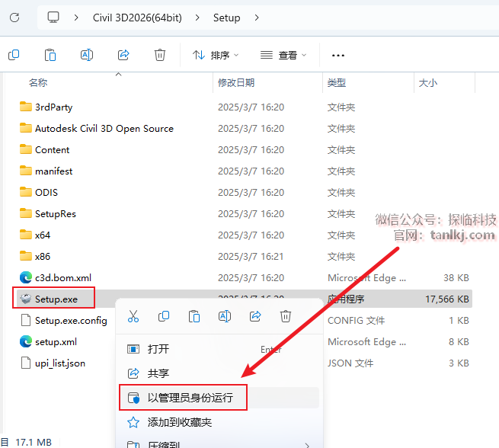
Task: Click the Edge icon next to setup.xml
Action: coord(26,341)
